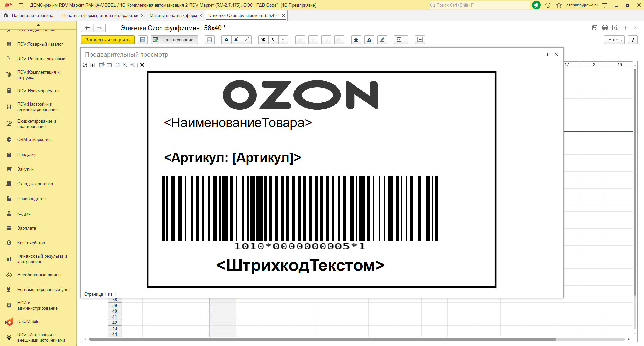Navigate forward with the right arrow

tap(99, 28)
